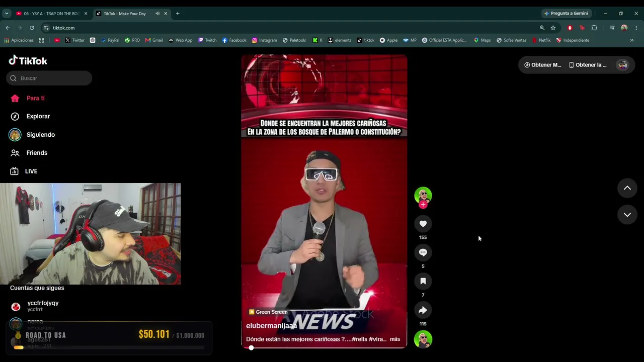Seek using the video progress bar handle
The width and height of the screenshot is (644, 362).
click(251, 347)
